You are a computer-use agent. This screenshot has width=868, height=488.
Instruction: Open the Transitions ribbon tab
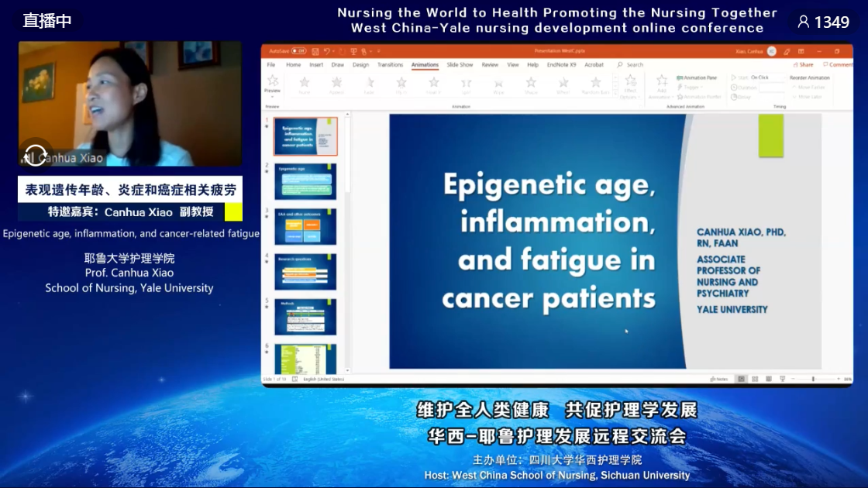click(390, 65)
